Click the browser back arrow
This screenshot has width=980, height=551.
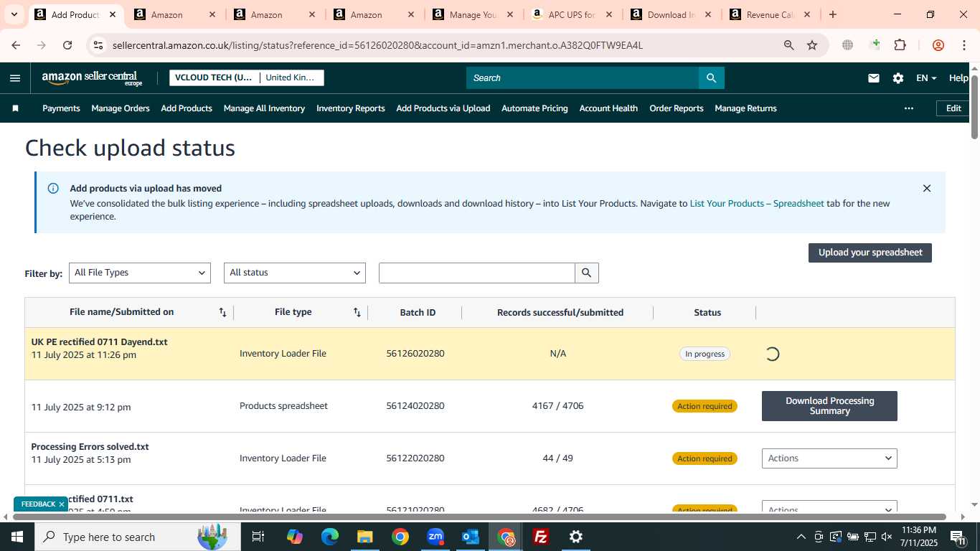click(x=16, y=45)
